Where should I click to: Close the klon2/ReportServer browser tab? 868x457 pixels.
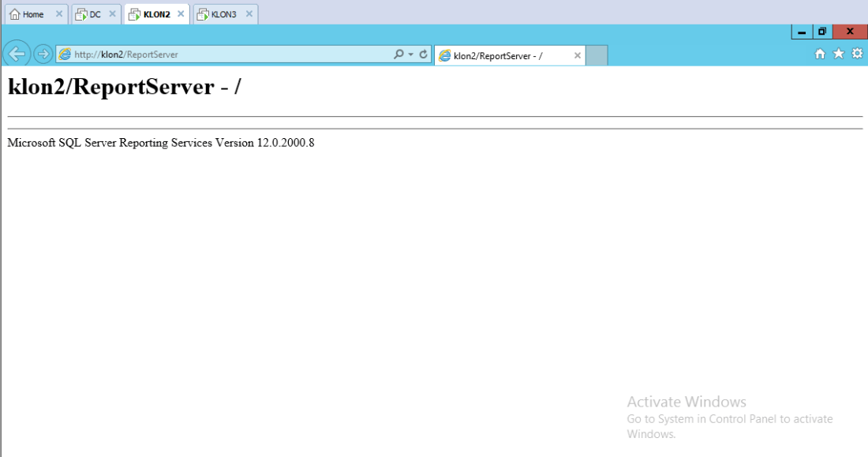(x=577, y=55)
